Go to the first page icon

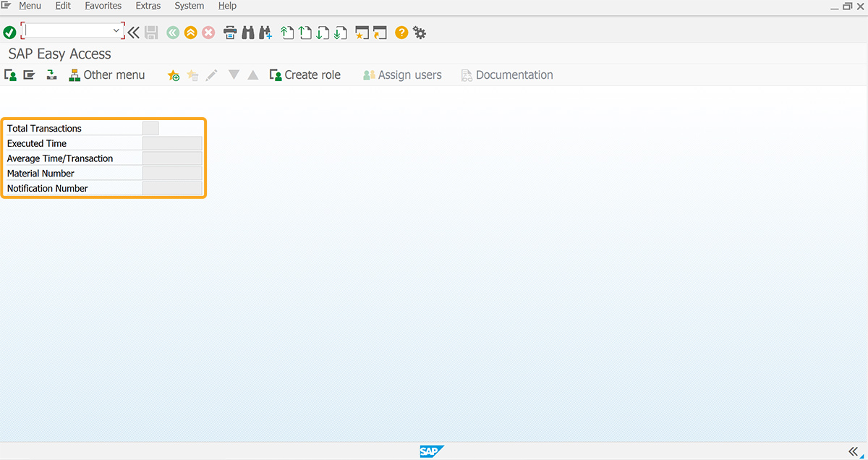pyautogui.click(x=287, y=33)
